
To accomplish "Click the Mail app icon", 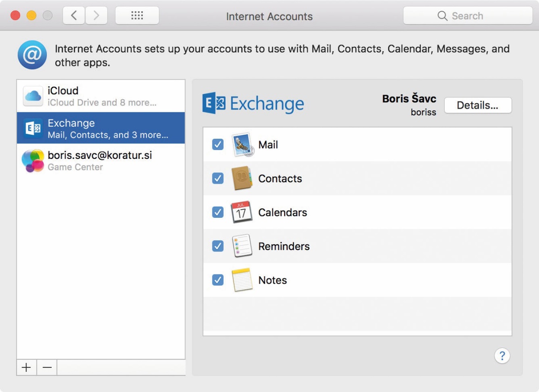I will tap(243, 145).
